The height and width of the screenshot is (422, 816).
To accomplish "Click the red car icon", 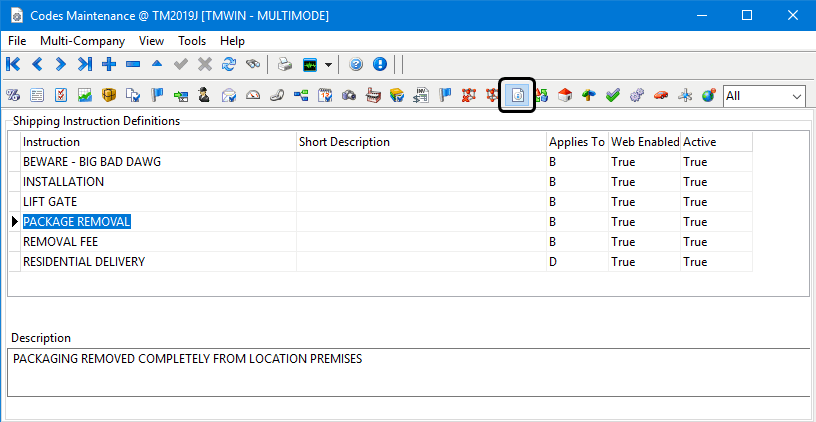I will pos(661,96).
